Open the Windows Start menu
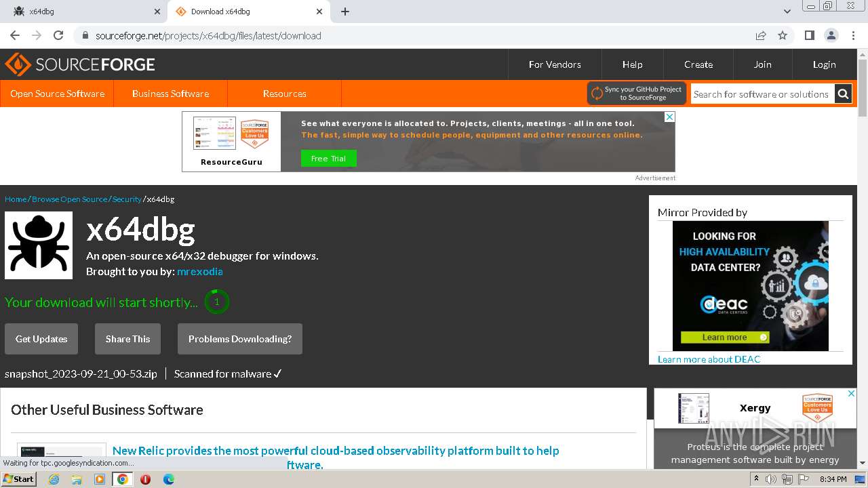The width and height of the screenshot is (868, 488). point(18,479)
